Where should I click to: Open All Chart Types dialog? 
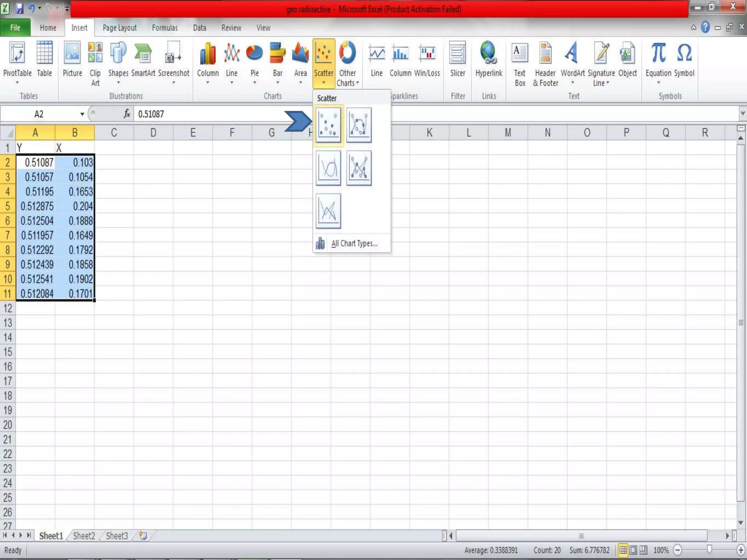click(x=354, y=243)
